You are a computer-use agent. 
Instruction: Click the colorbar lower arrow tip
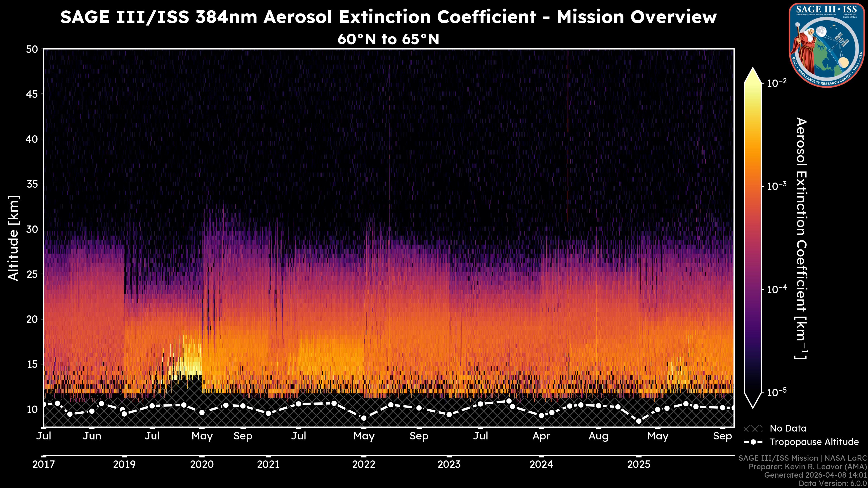coord(753,406)
